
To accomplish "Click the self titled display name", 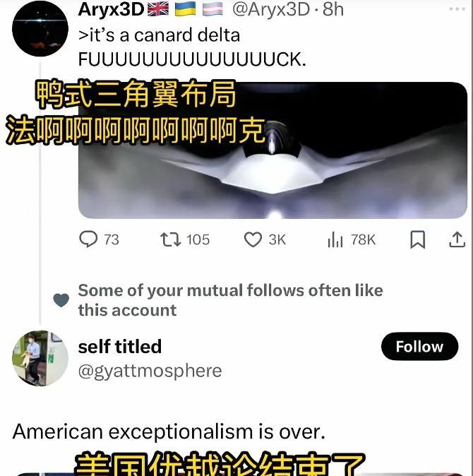I will coord(120,346).
